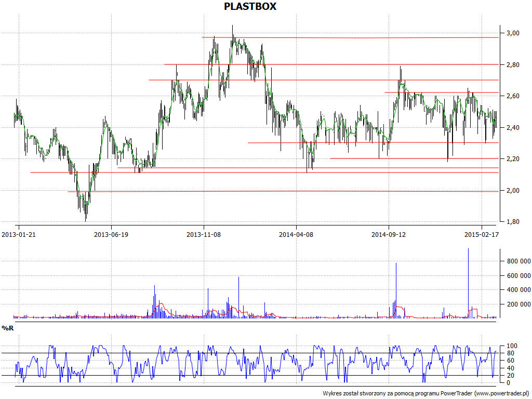Select the 2014-09-12 date label
Screen dimensions: 532x399
pos(389,234)
